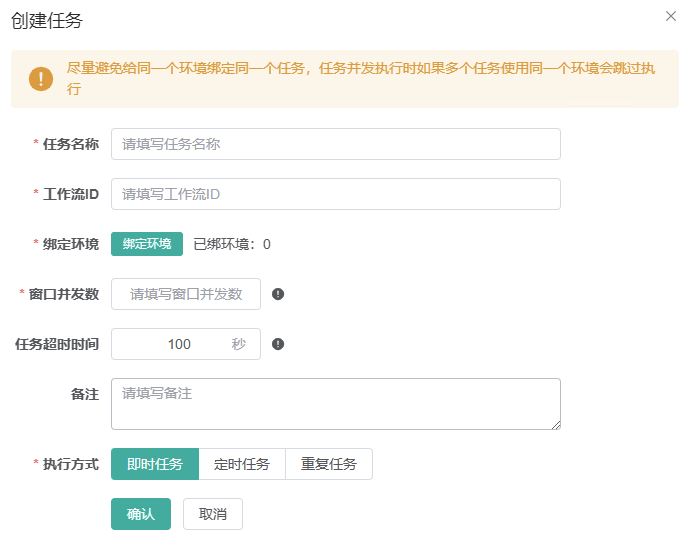Focus the 请填写任务名称 input field
Image resolution: width=689 pixels, height=560 pixels.
click(335, 144)
